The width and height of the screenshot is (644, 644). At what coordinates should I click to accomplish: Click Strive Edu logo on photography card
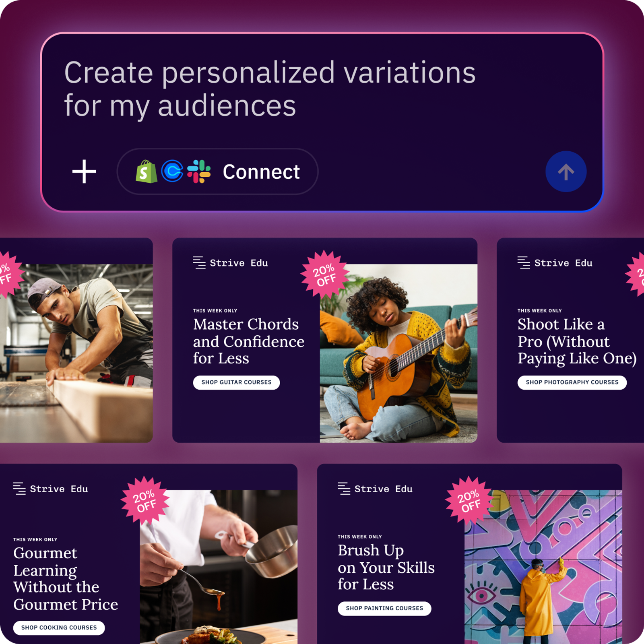(555, 263)
